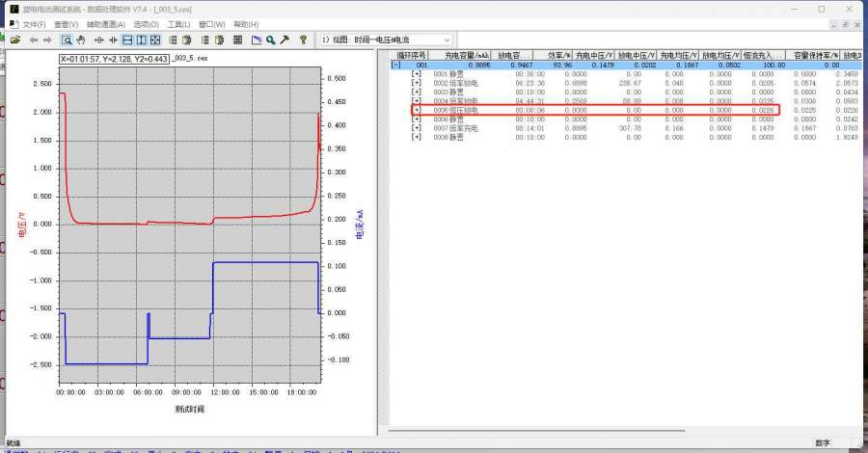Click the yellow help question mark icon

coord(303,40)
